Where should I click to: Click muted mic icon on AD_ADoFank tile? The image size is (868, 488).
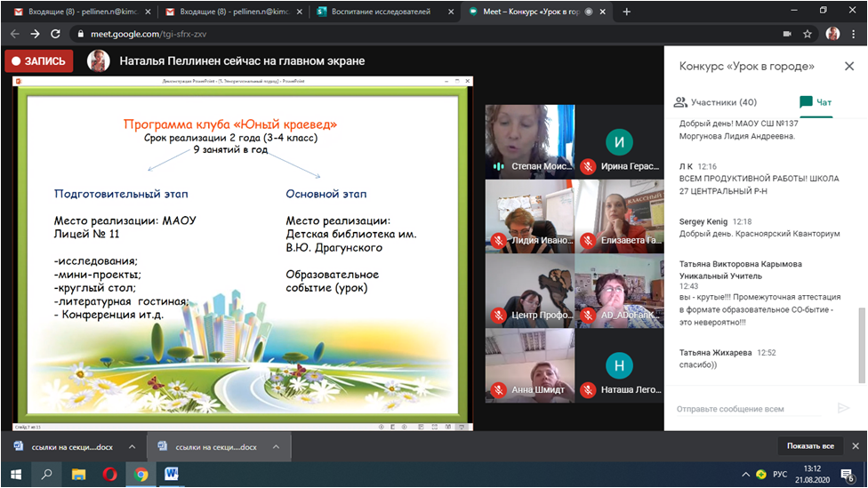pos(588,315)
